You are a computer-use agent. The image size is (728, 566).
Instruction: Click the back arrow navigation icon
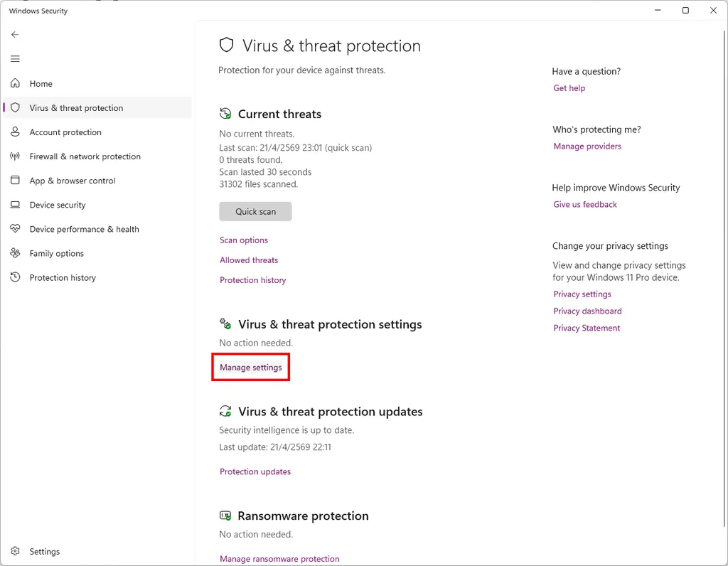[15, 34]
